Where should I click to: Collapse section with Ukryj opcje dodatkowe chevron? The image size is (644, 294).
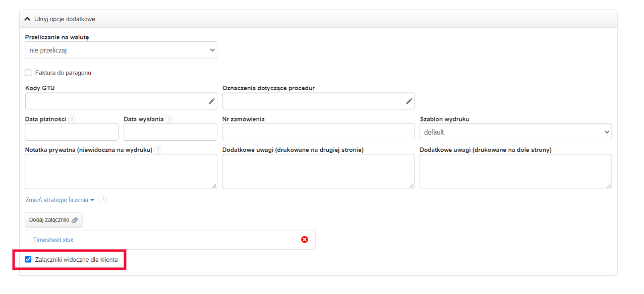tap(28, 19)
